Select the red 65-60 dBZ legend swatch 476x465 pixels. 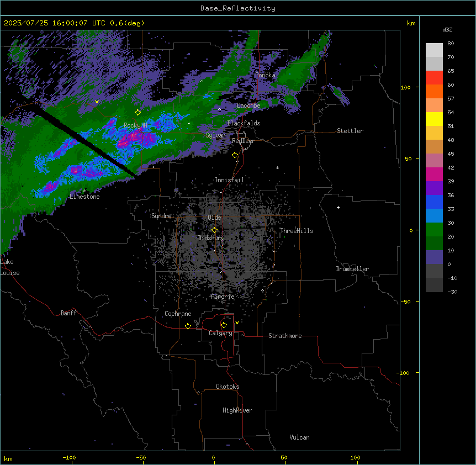[434, 78]
